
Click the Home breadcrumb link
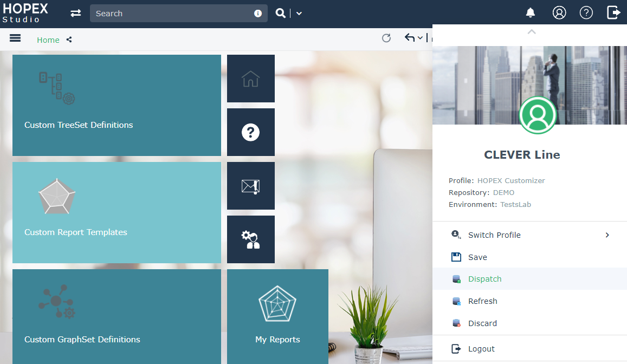(x=48, y=40)
